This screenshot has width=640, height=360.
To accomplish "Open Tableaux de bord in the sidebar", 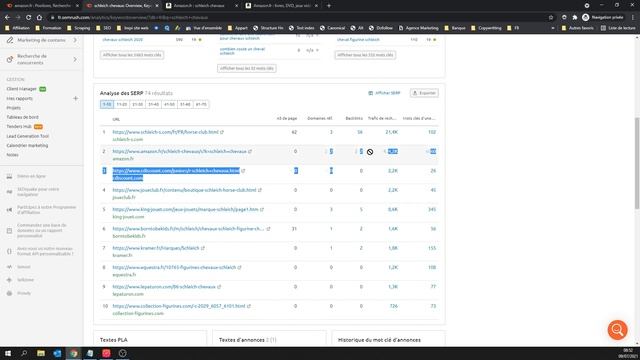I will (22, 117).
